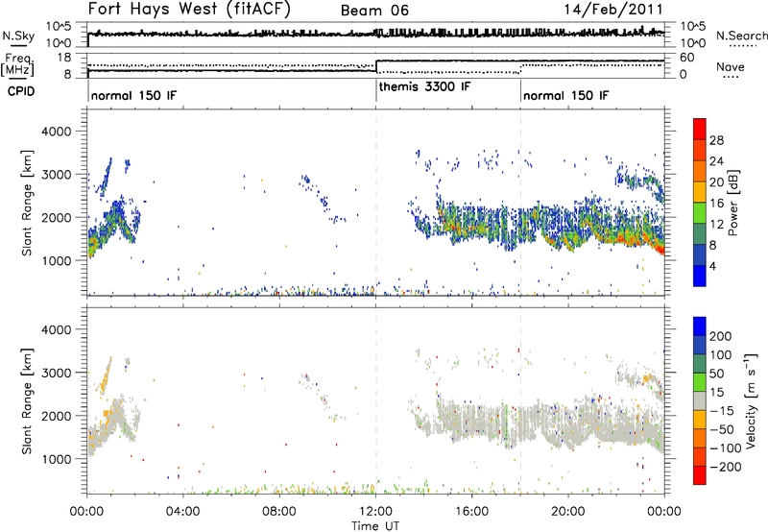Screen dimensions: 768x532
Task: Click the '200' value on the velocity scale
Action: [721, 336]
